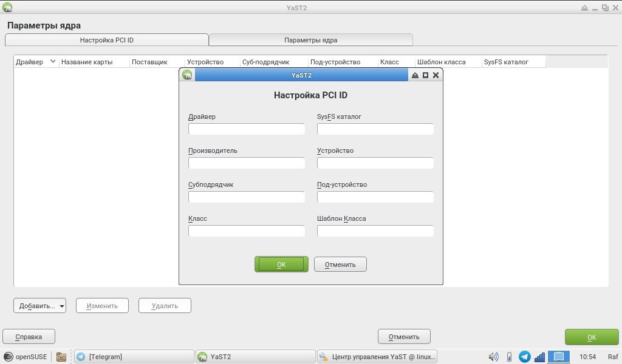This screenshot has width=622, height=364.
Task: Click the clock showing 10:54
Action: [587, 357]
